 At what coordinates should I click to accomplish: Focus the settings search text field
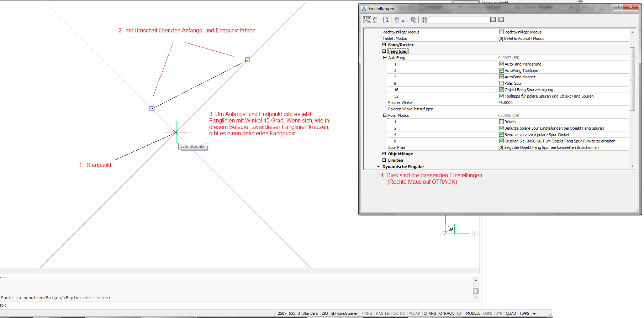click(x=459, y=20)
